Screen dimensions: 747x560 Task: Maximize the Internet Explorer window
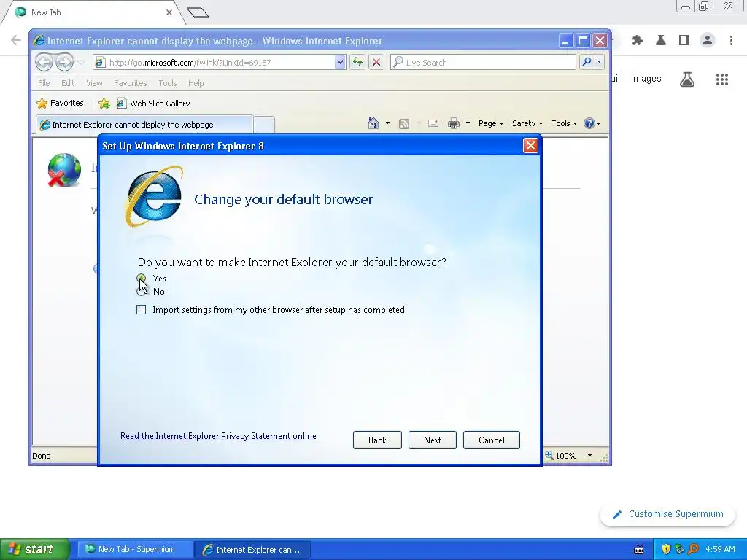point(583,41)
